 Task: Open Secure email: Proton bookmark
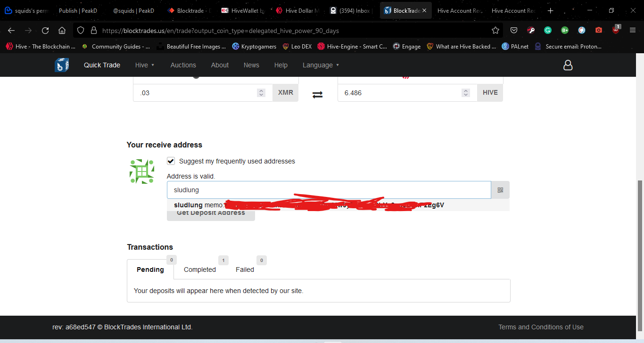pyautogui.click(x=568, y=46)
